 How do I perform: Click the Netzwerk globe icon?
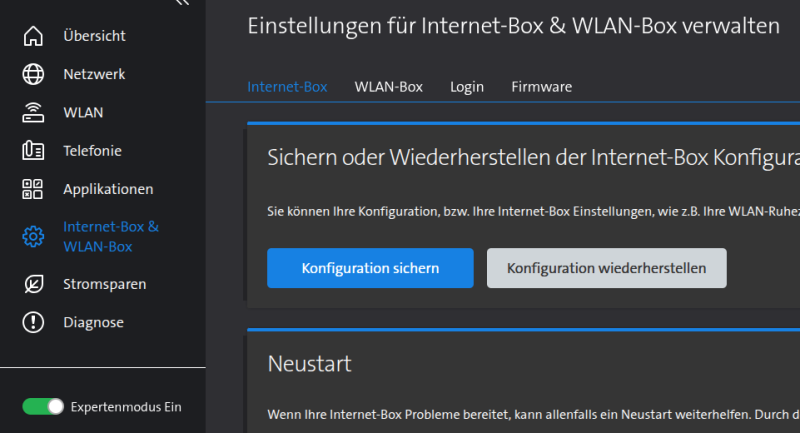tap(33, 74)
